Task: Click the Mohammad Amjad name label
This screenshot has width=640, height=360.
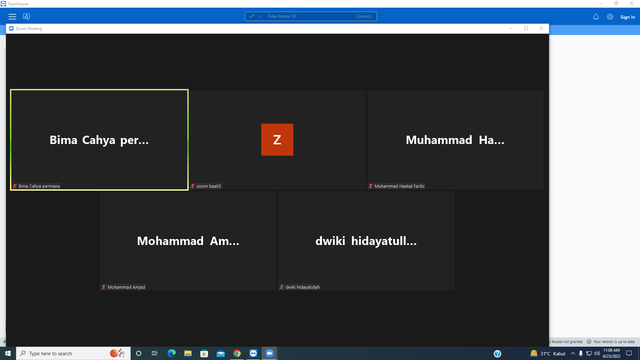Action: 126,287
